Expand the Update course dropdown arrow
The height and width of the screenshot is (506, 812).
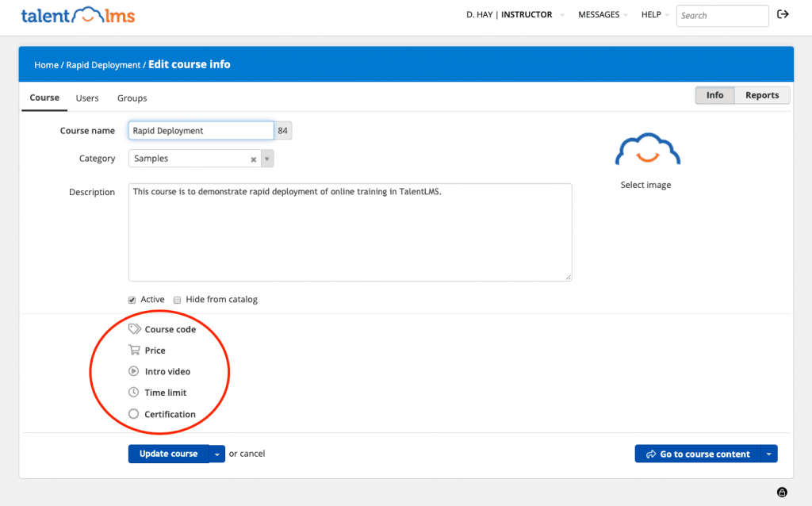216,453
